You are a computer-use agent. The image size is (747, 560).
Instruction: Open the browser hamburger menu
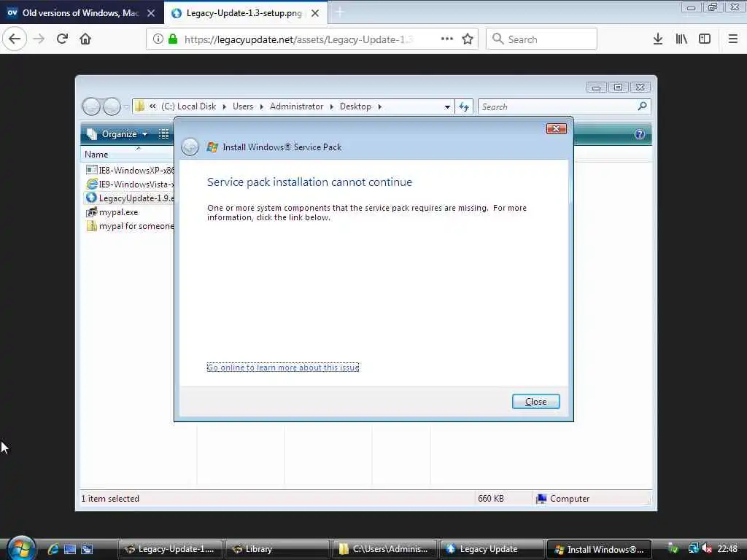coord(732,39)
